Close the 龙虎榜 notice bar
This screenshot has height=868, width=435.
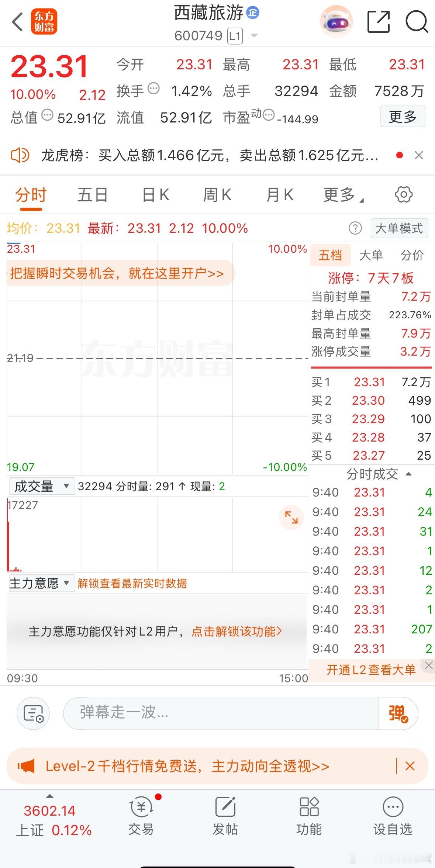point(419,155)
